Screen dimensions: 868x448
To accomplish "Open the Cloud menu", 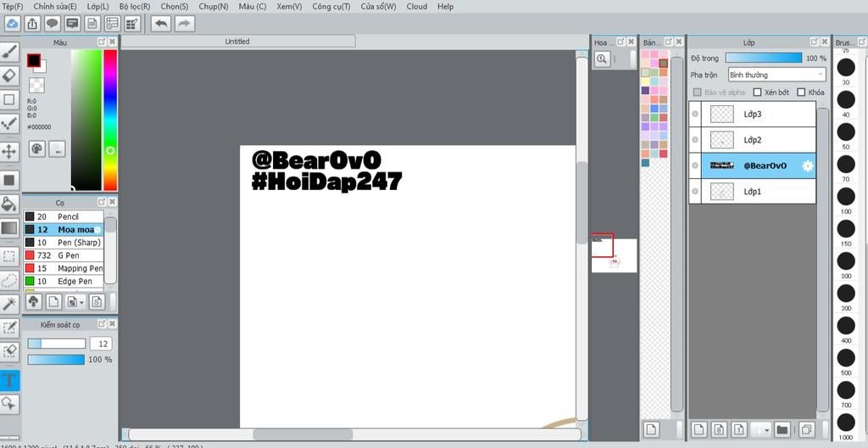I will (416, 7).
